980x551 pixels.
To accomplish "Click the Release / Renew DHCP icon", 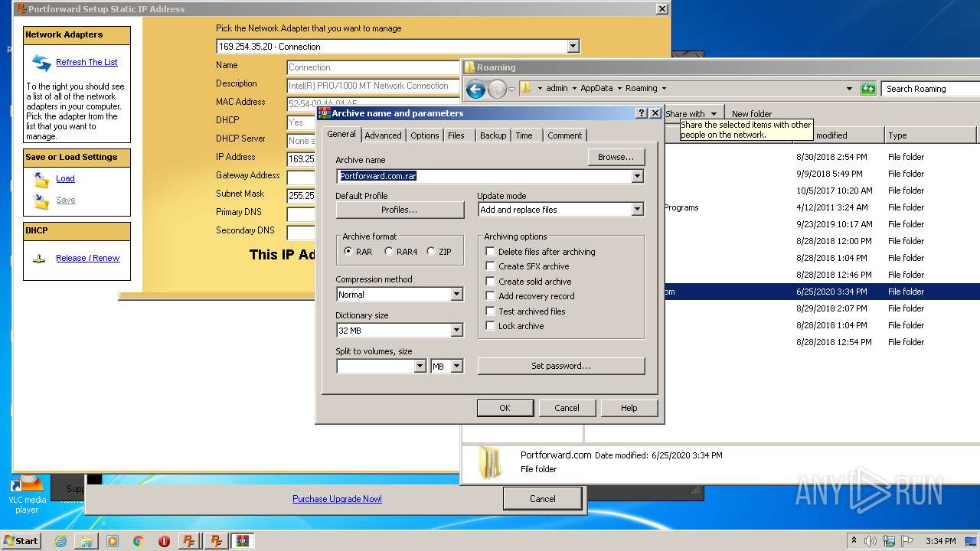I will pos(39,259).
